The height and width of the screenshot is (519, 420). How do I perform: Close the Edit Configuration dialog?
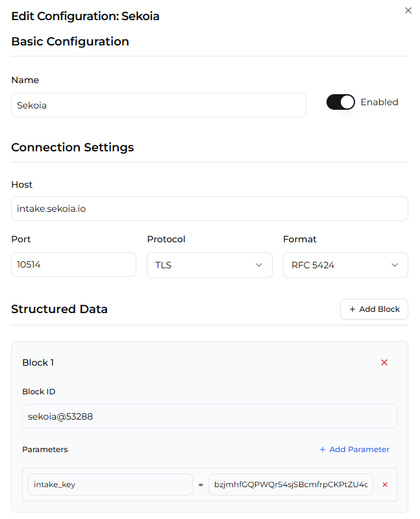pyautogui.click(x=408, y=10)
